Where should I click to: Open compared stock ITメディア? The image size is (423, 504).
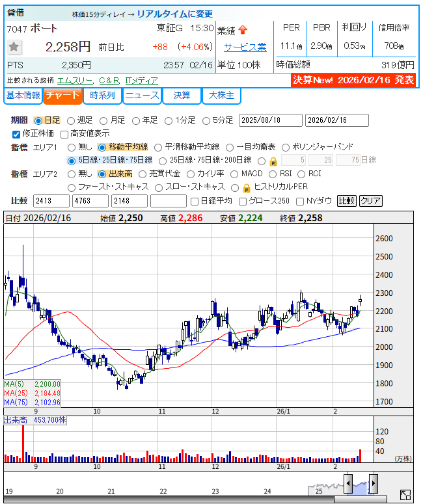[141, 81]
